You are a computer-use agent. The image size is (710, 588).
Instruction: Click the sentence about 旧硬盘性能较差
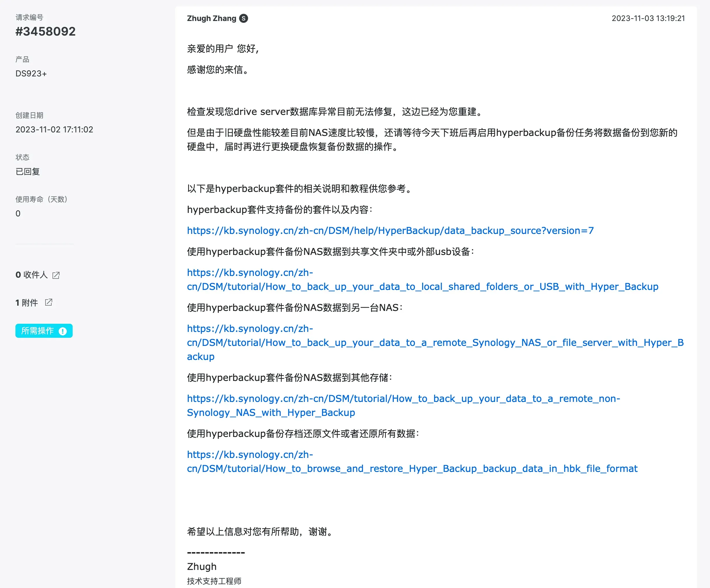tap(432, 140)
